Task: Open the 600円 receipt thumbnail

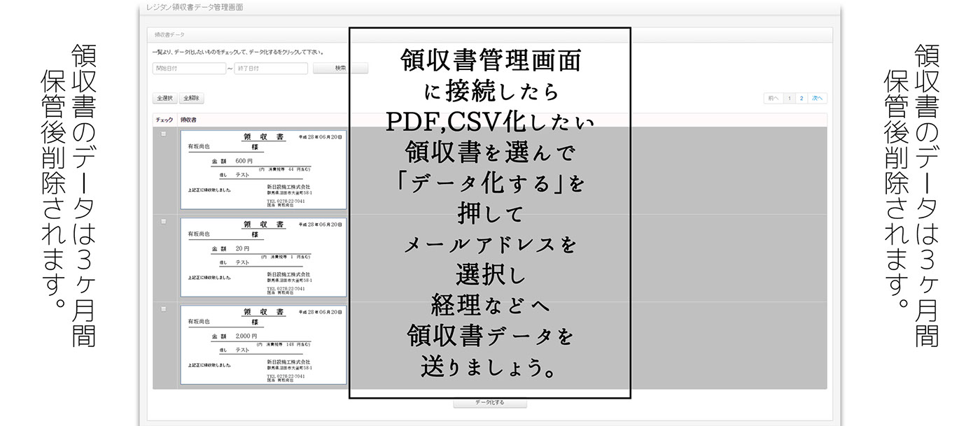Action: point(263,169)
